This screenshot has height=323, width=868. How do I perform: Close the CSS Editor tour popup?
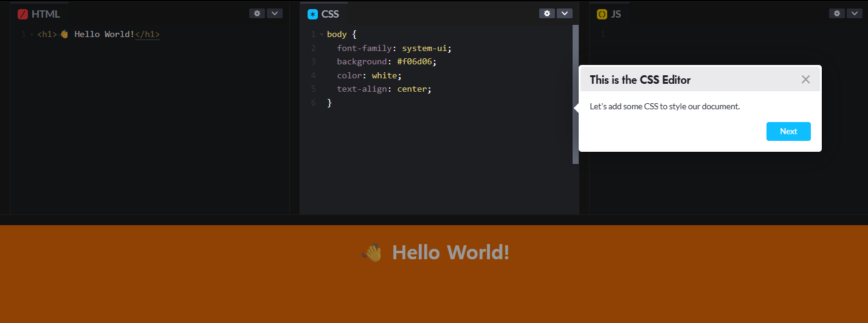click(806, 80)
